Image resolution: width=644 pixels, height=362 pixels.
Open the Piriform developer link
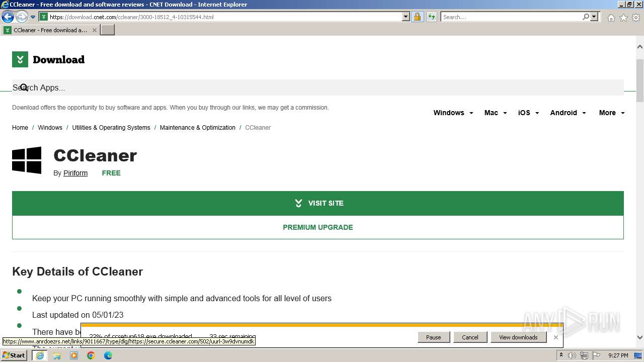coord(75,173)
